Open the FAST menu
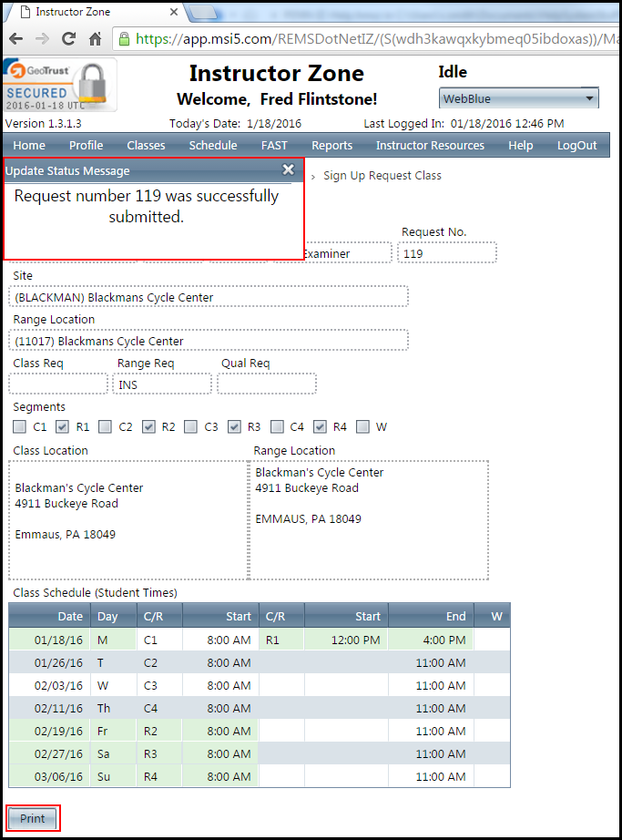Image resolution: width=622 pixels, height=840 pixels. coord(274,145)
